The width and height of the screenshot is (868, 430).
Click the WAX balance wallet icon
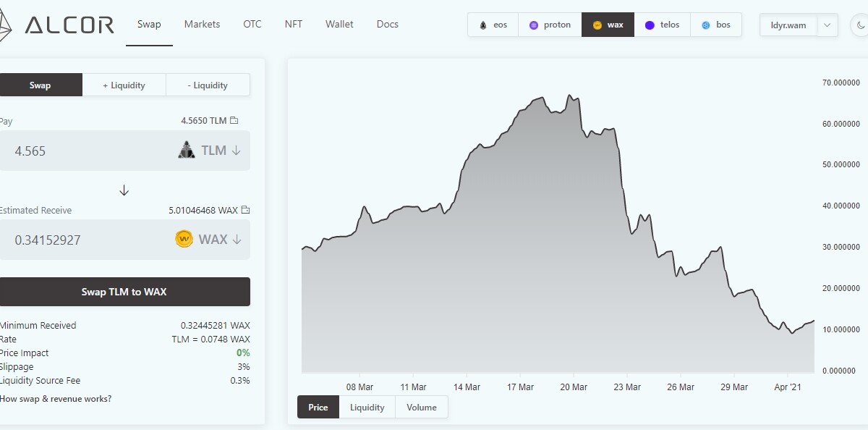[x=245, y=210]
